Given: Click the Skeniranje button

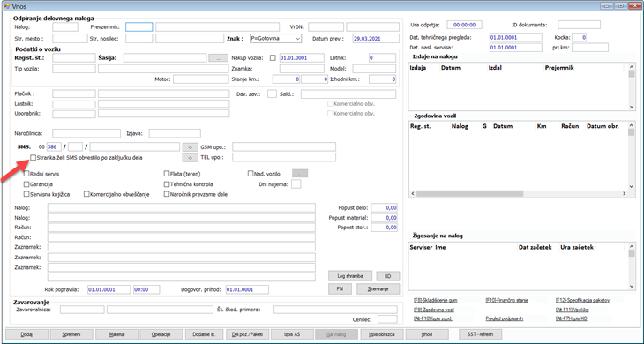Looking at the screenshot, I should 378,289.
